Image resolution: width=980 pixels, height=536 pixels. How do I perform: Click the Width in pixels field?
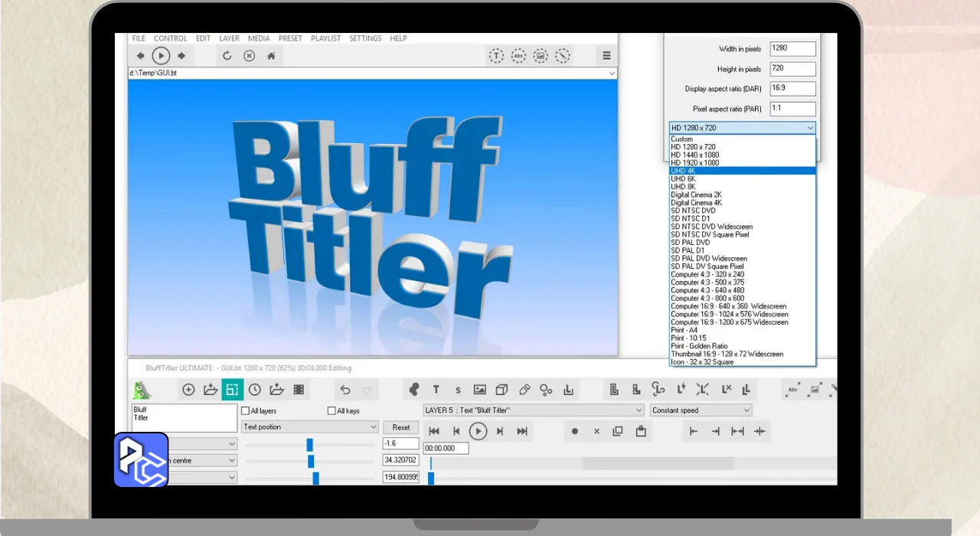(792, 49)
